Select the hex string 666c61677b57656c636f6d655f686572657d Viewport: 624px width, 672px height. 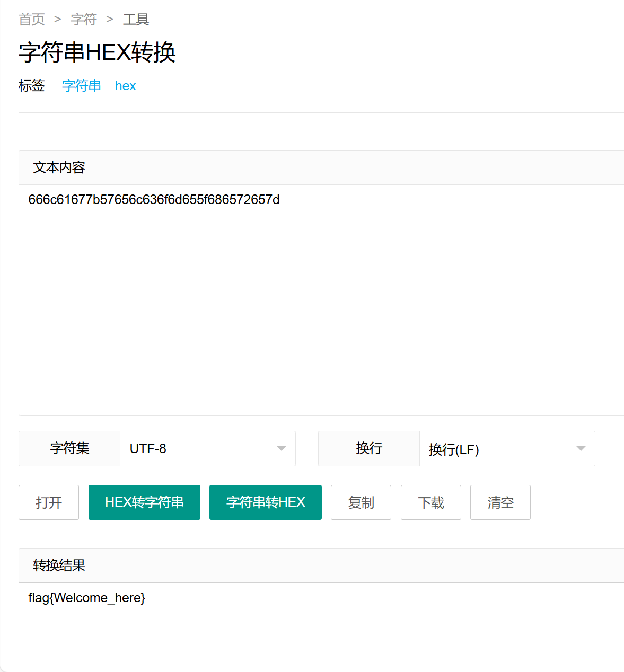click(154, 200)
